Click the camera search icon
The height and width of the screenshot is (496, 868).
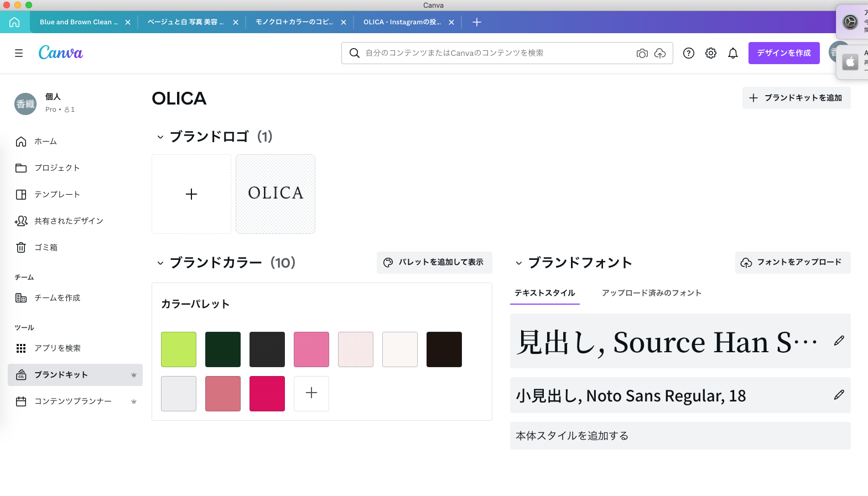[x=642, y=53]
